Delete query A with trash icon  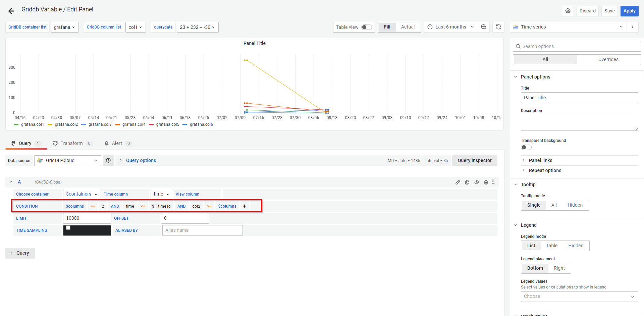[x=486, y=182]
